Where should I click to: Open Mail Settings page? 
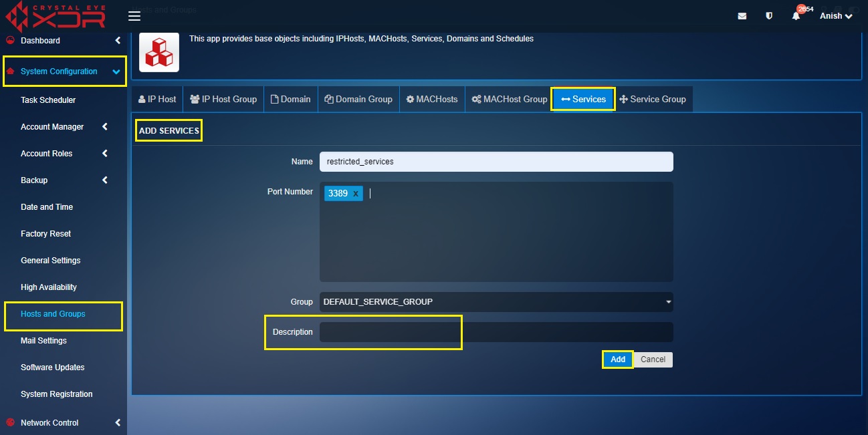44,341
